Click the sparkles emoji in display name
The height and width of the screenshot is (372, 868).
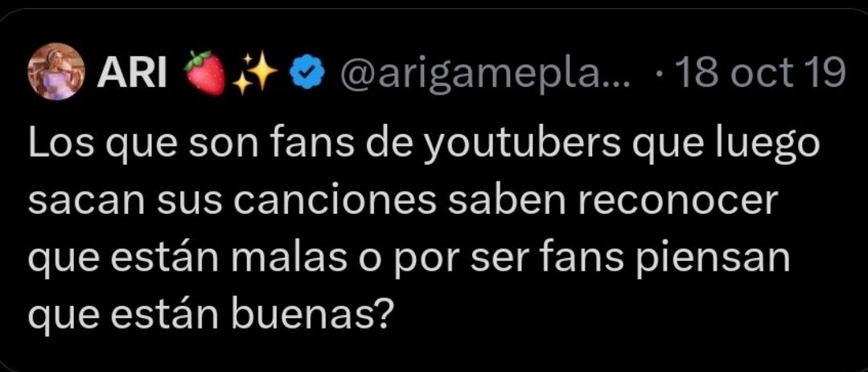point(255,73)
